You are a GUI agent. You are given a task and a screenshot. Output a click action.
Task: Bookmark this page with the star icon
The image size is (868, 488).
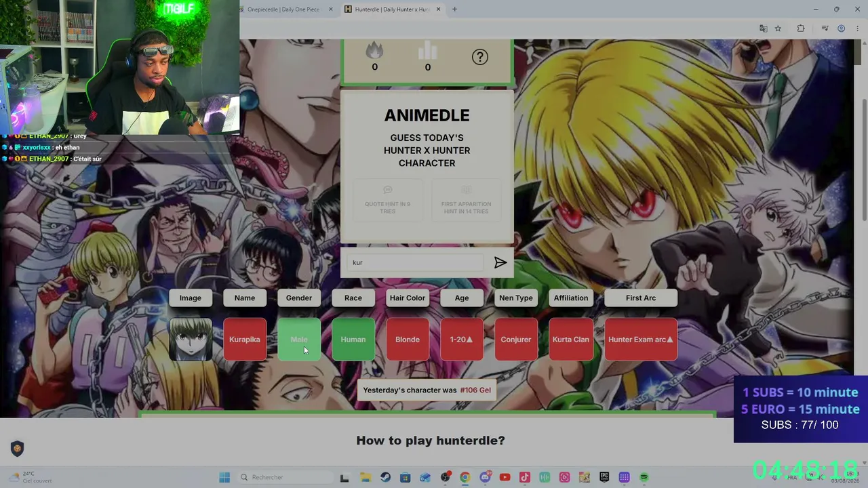(x=778, y=28)
